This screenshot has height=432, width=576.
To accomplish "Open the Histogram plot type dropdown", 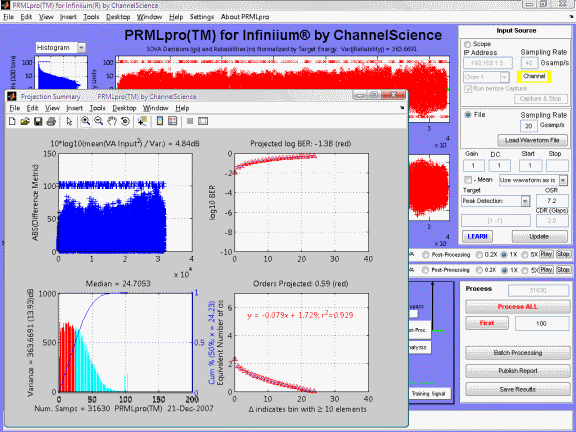I will [81, 47].
